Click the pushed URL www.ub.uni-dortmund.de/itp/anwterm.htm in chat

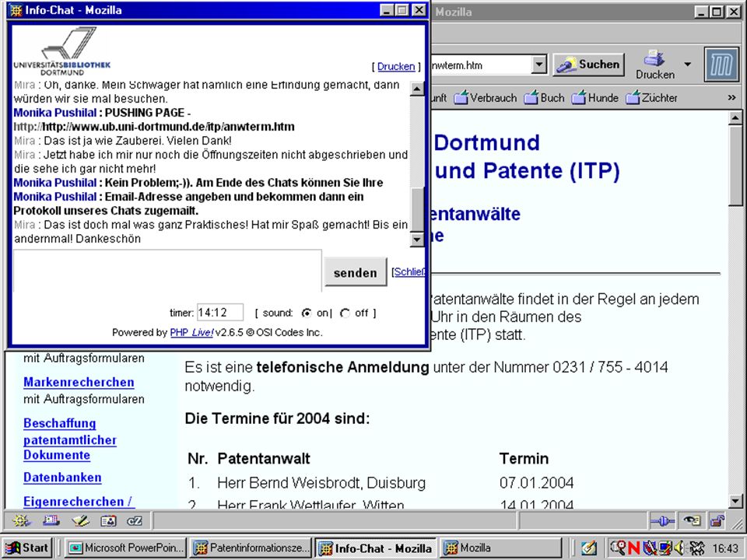168,127
